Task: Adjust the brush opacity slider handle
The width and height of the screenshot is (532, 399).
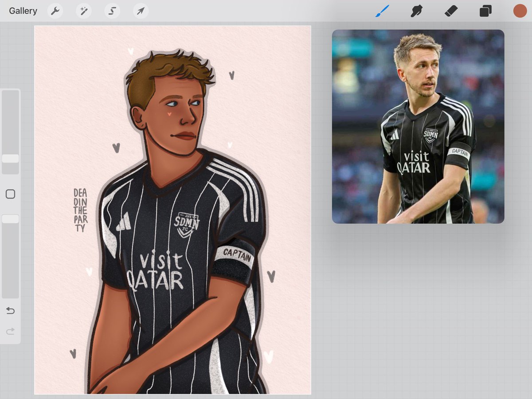Action: [10, 219]
